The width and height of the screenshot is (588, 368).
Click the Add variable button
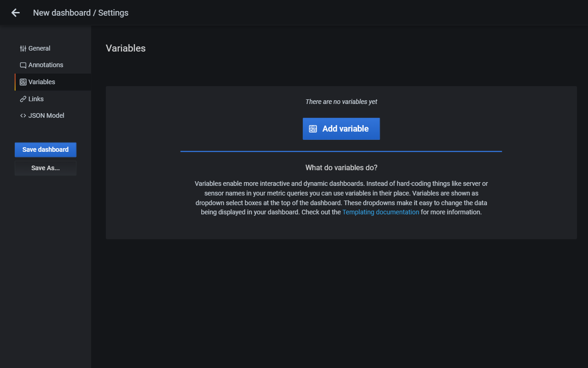[x=341, y=129]
